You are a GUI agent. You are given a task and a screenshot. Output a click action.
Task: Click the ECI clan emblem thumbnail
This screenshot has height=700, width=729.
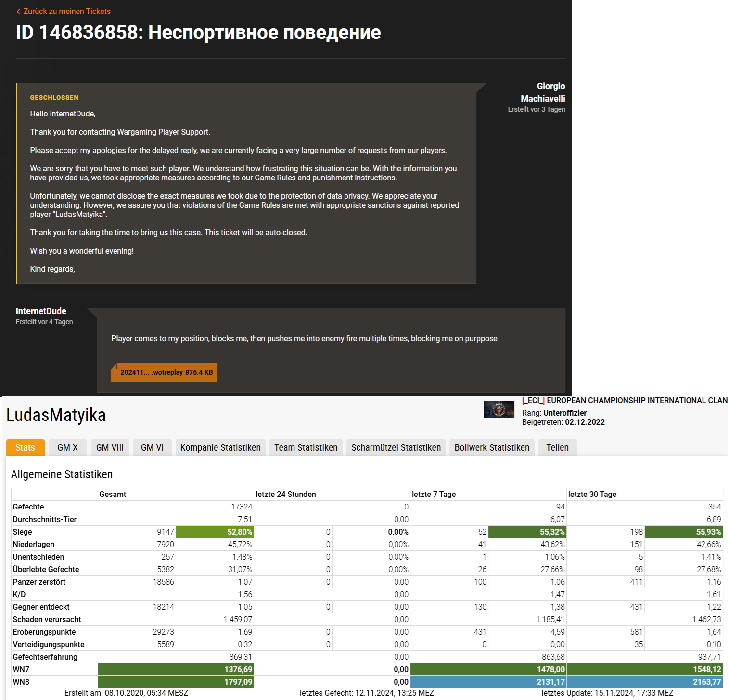coord(499,409)
